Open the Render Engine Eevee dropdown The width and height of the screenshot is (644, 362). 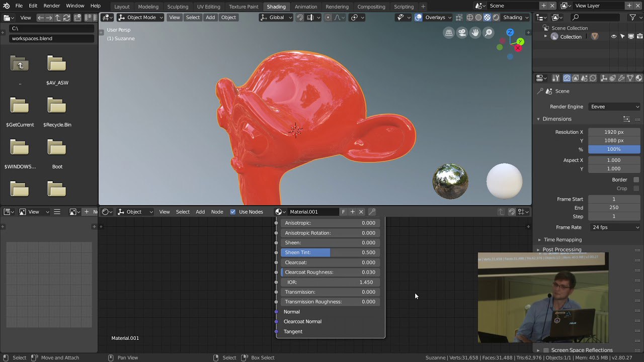tap(615, 107)
